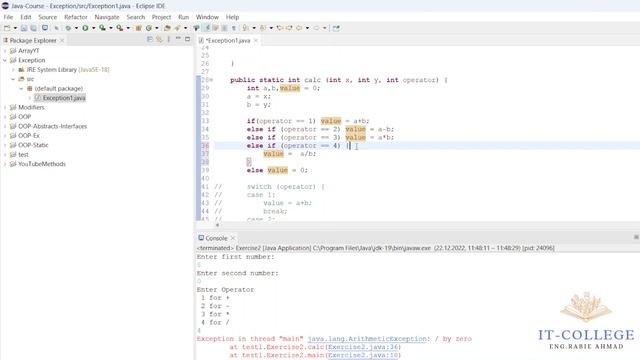Toggle the Java editor breadcrumb
The height and width of the screenshot is (360, 640).
point(196,28)
